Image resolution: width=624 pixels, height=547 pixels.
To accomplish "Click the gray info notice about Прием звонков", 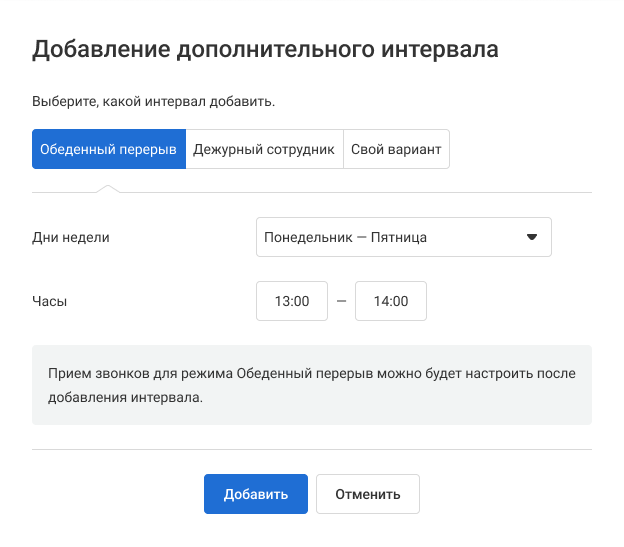I will coord(311,385).
